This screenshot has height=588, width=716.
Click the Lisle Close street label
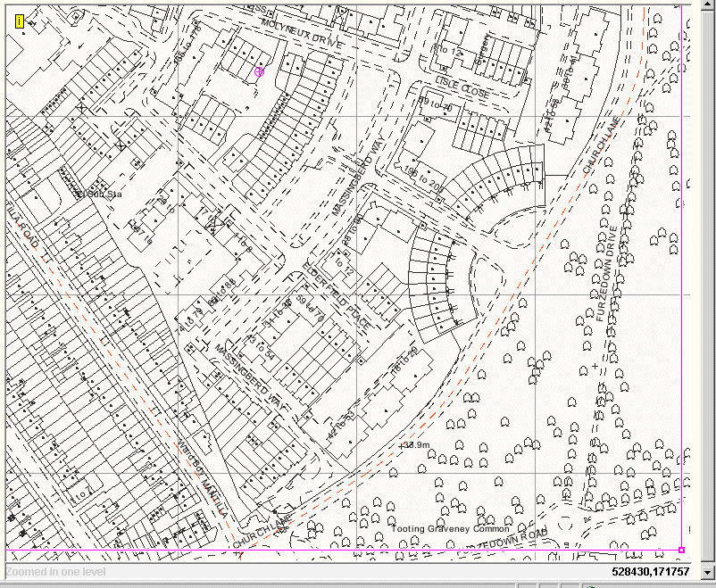coord(462,87)
